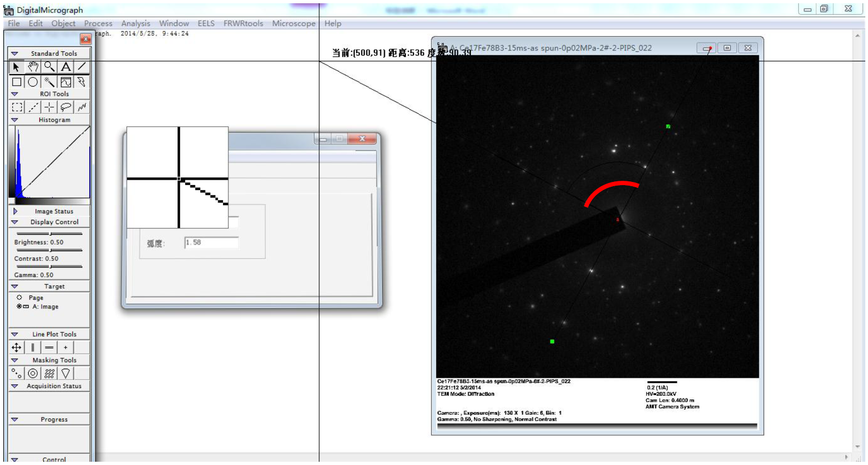Select the magnifier zoom tool
Image resolution: width=868 pixels, height=465 pixels.
49,67
